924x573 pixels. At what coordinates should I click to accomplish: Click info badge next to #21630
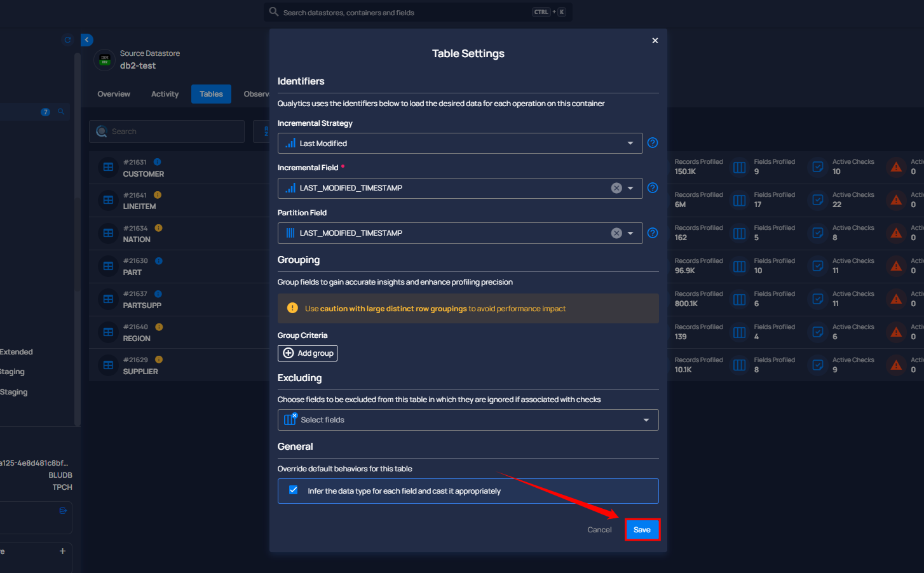159,261
